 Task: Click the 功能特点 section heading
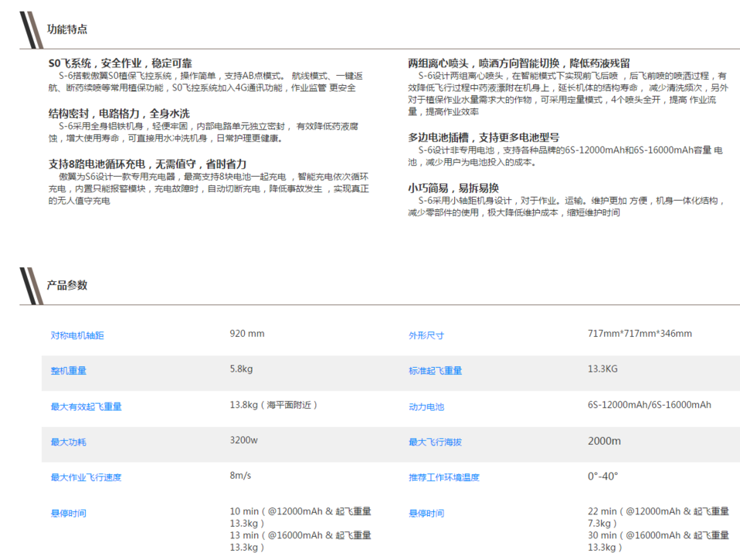[67, 29]
